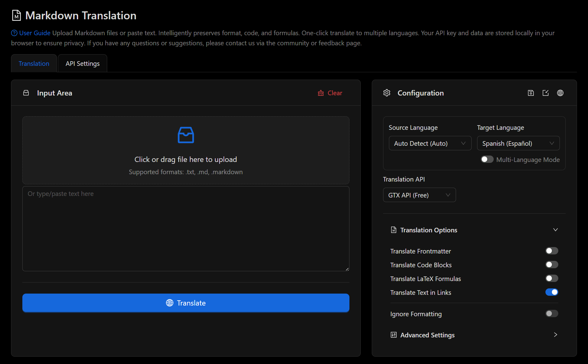Screen dimensions: 588x364
Task: Switch to the API Settings tab
Action: [x=82, y=63]
